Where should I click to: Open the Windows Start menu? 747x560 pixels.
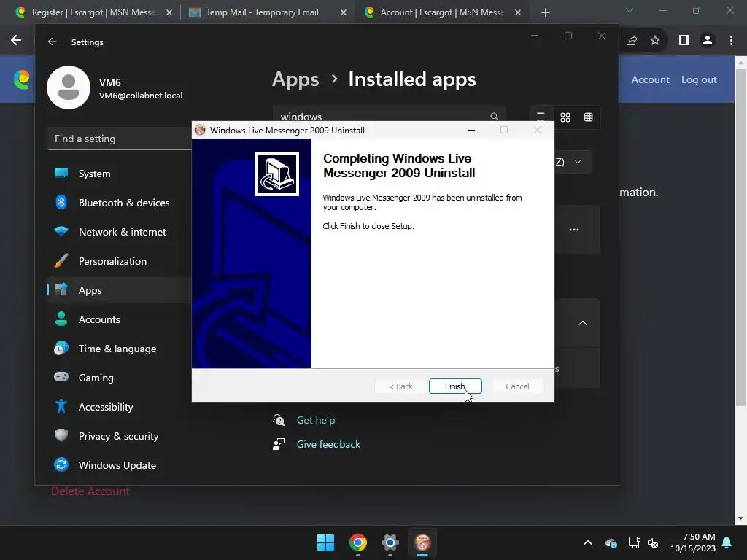pos(326,542)
